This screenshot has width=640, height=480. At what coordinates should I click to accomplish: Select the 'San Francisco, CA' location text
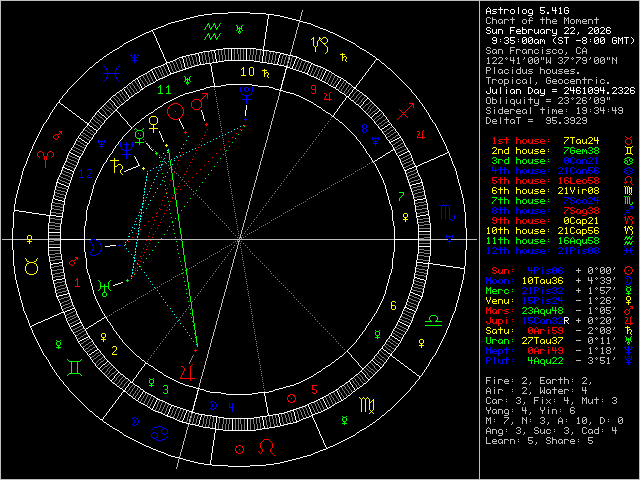[x=536, y=51]
